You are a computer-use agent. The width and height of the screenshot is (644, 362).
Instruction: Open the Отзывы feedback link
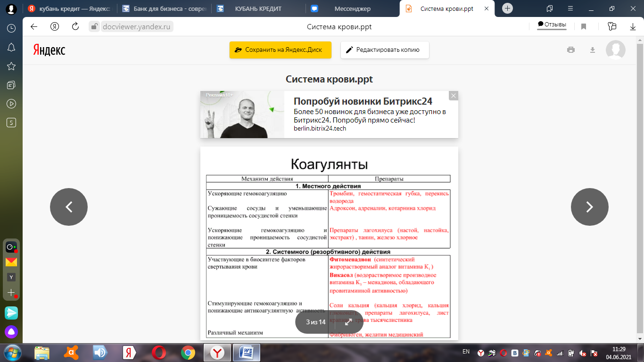point(552,25)
